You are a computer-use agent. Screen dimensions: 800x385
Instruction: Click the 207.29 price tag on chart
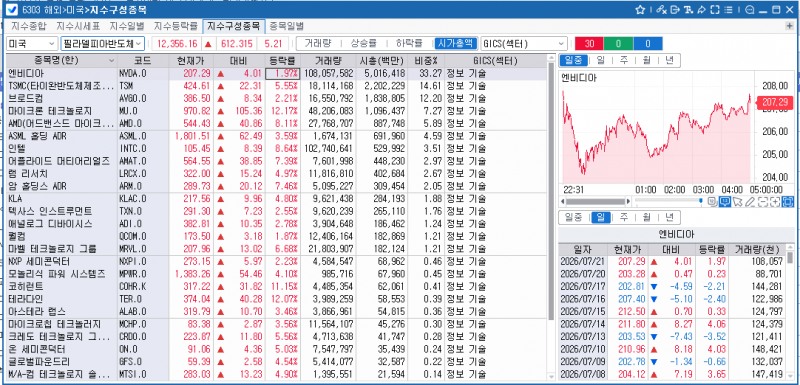click(776, 102)
